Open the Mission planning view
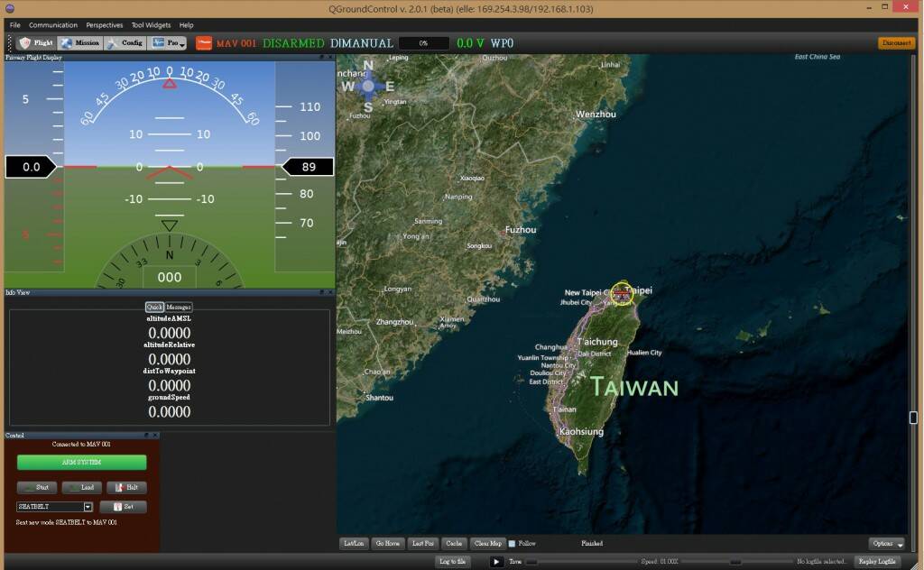 pos(80,42)
